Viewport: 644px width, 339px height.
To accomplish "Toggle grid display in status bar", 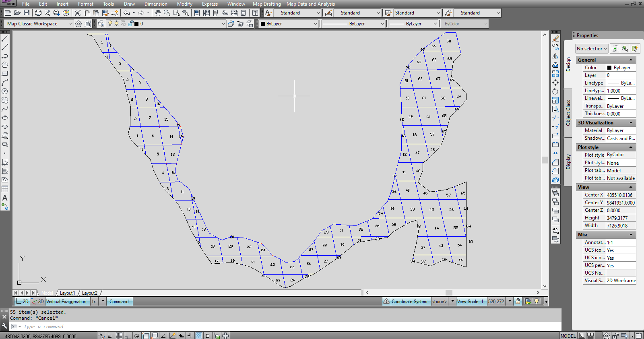I will pyautogui.click(x=119, y=336).
